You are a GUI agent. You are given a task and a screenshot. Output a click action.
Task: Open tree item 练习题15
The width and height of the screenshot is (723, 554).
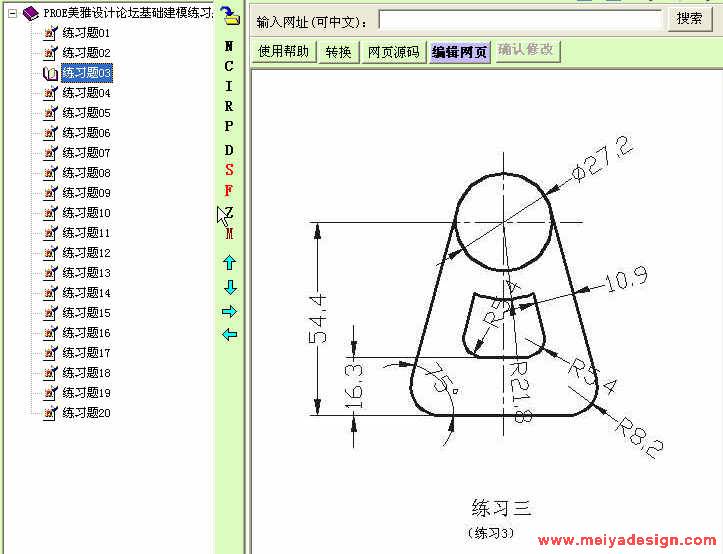click(86, 313)
